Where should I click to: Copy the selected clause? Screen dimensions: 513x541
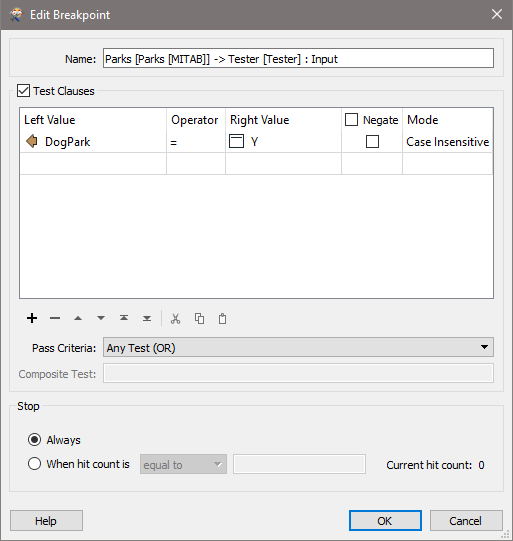click(x=199, y=318)
